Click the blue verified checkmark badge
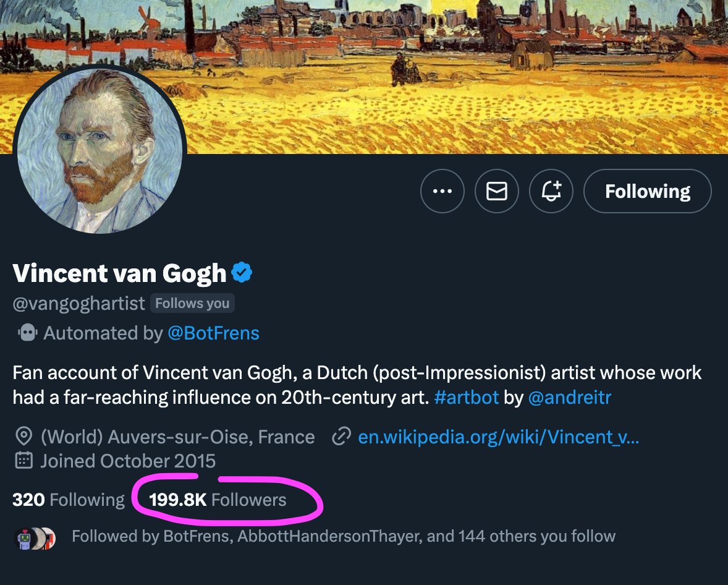The width and height of the screenshot is (728, 585). click(x=242, y=272)
